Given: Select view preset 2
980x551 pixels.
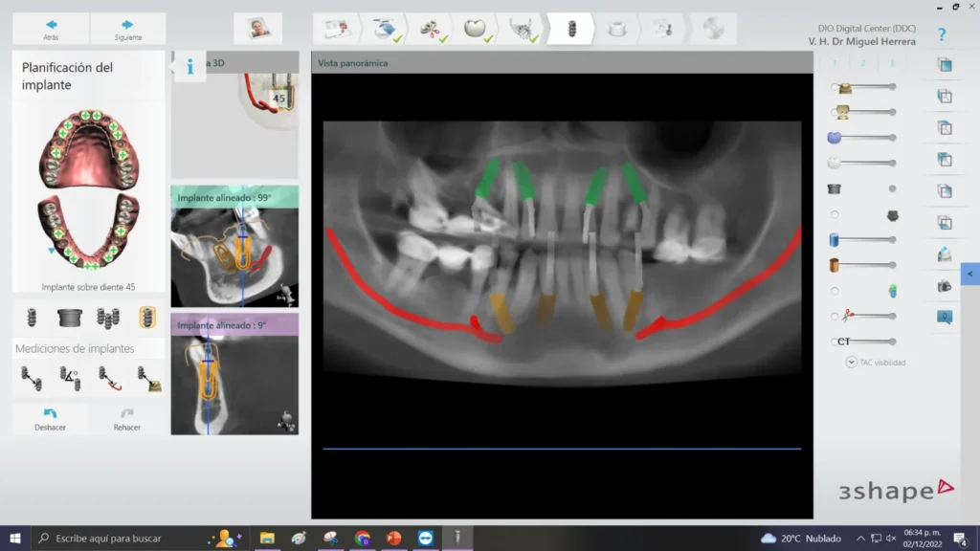Looking at the screenshot, I should (x=863, y=63).
